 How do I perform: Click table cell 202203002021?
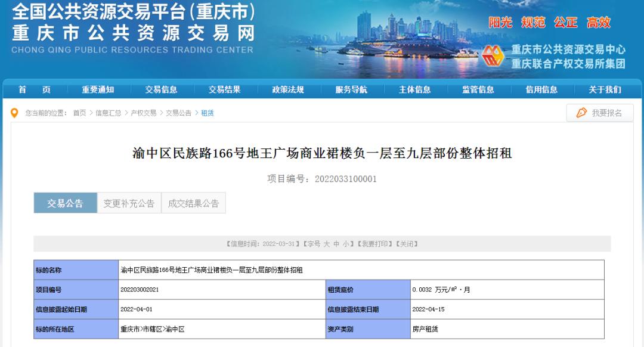click(x=222, y=290)
